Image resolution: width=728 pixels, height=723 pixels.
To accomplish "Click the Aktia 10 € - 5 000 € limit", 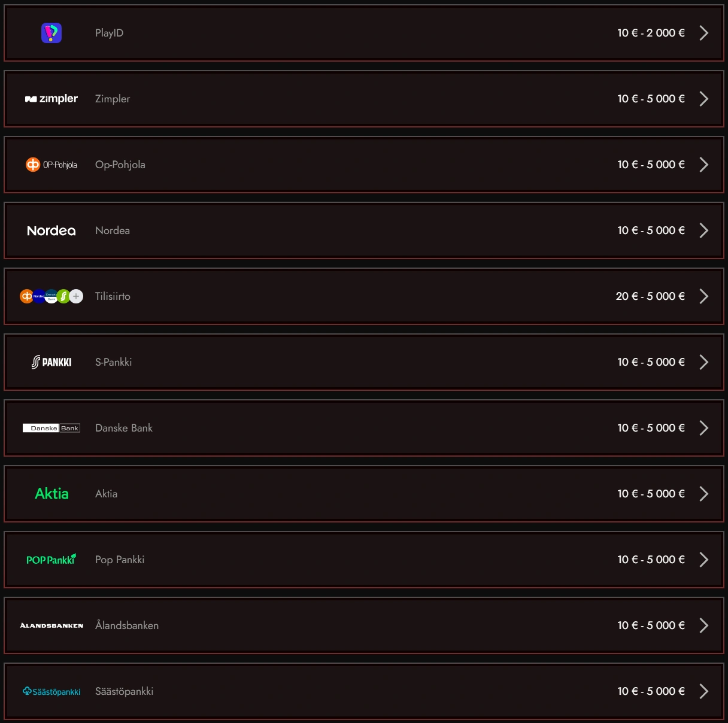I will 651,494.
